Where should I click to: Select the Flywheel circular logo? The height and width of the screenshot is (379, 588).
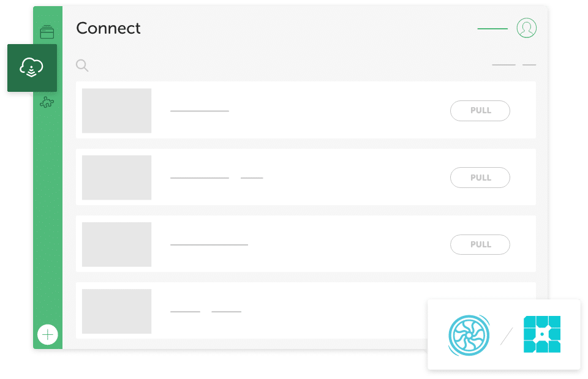coord(469,335)
